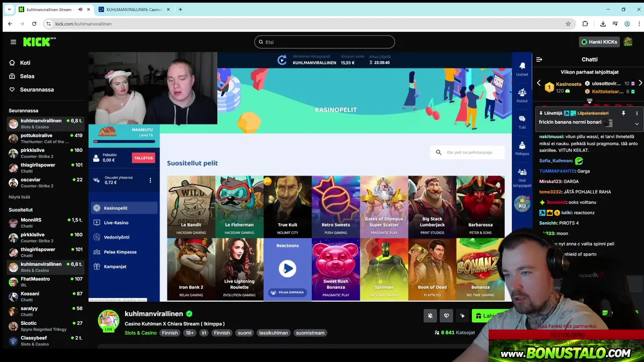Show next top gifters
644x362 pixels.
(x=640, y=83)
